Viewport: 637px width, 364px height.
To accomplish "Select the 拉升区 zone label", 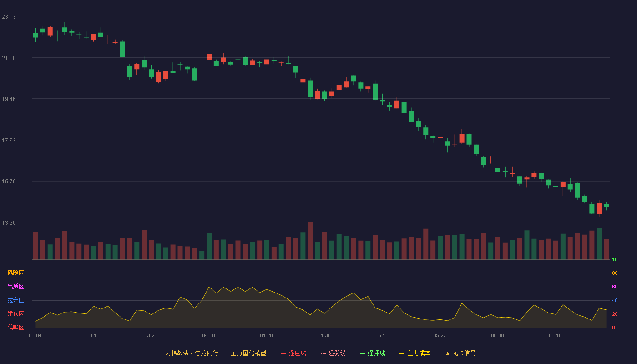I will click(15, 300).
